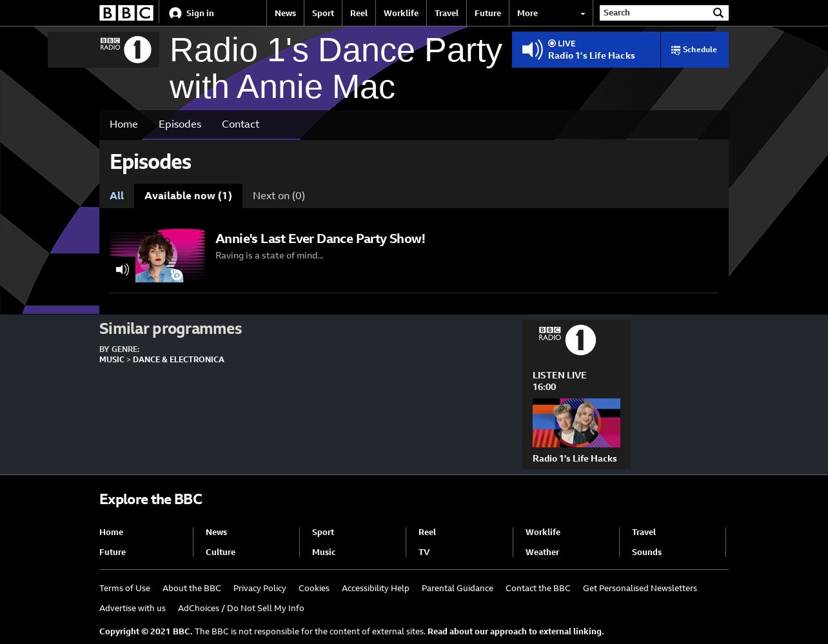The width and height of the screenshot is (828, 644).
Task: Select the All episodes filter
Action: pyautogui.click(x=117, y=195)
